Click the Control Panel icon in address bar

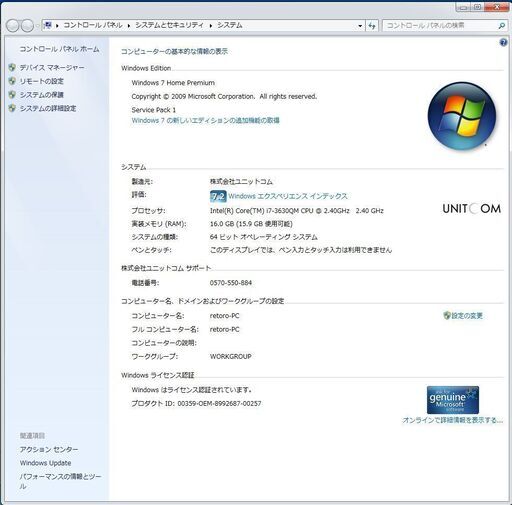(x=48, y=25)
